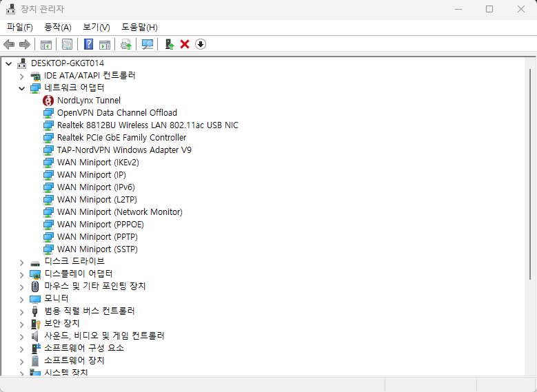Select the NordLynx Tunnel red adapter icon

(x=48, y=101)
